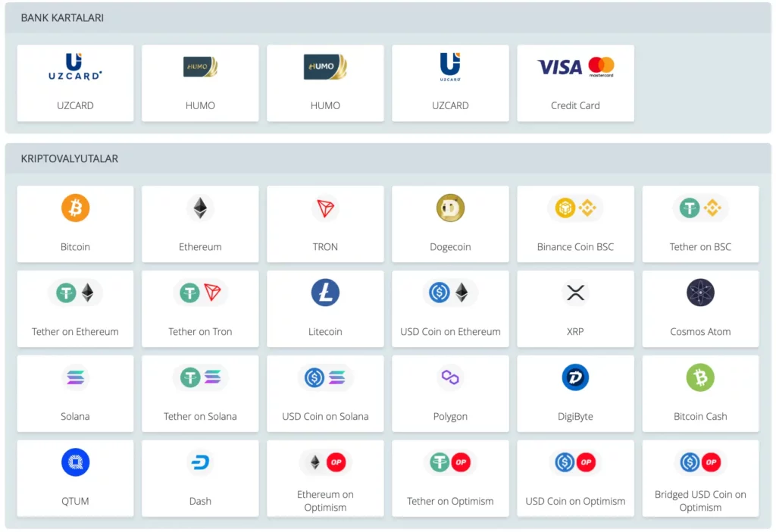The image size is (776, 532).
Task: Click the Litecoin blue logo icon
Action: [x=325, y=293]
